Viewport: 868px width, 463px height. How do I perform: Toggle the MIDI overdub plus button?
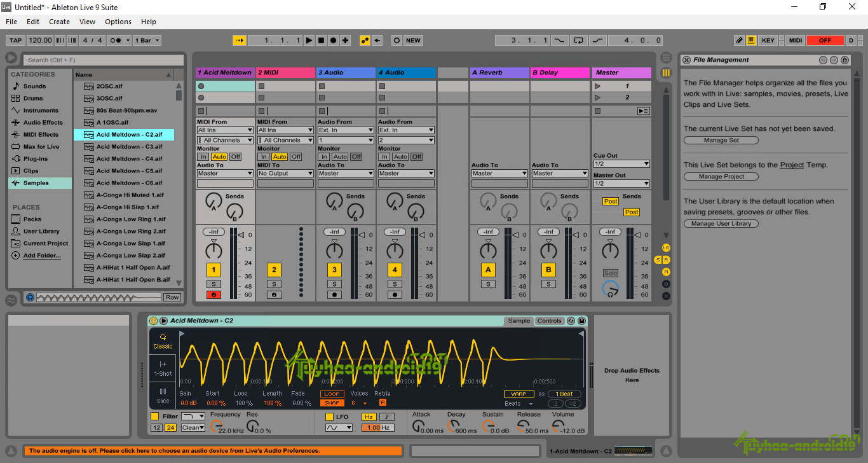[x=345, y=40]
